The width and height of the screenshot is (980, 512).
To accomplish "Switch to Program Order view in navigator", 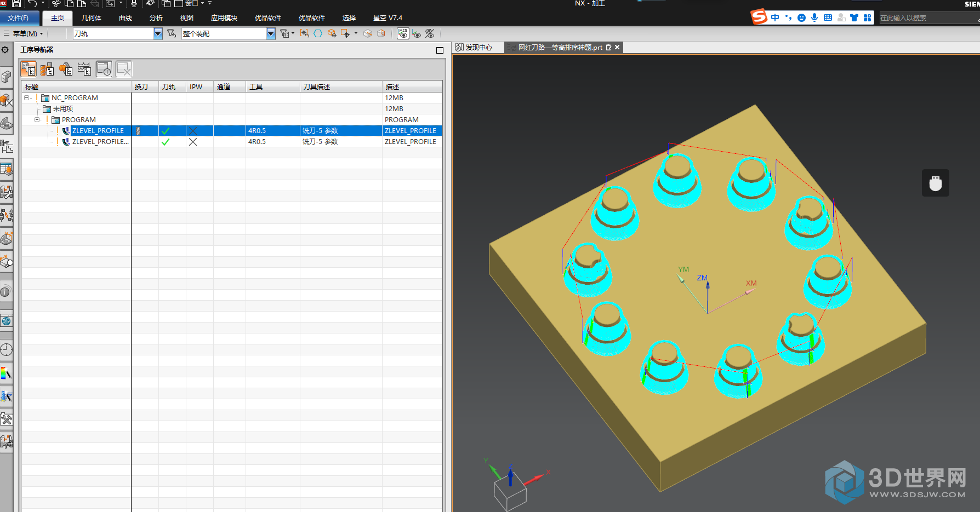I will click(x=29, y=69).
